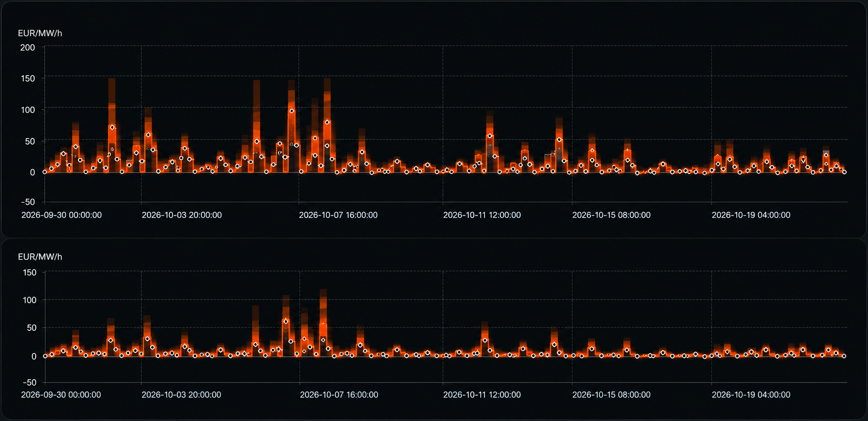Select lower chart's 2026-10-19 04:00:00 time label
The height and width of the screenshot is (421, 868).
[751, 394]
